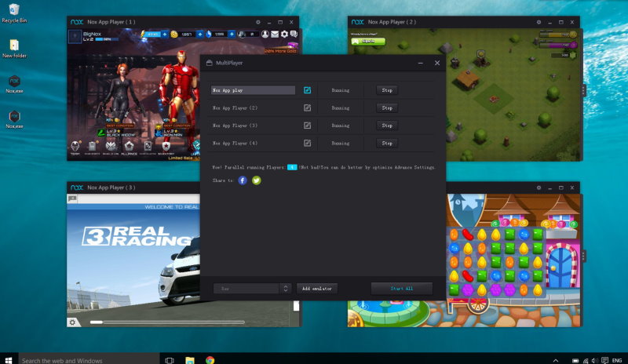Stop the first Nox App player
628x364 pixels.
click(387, 90)
